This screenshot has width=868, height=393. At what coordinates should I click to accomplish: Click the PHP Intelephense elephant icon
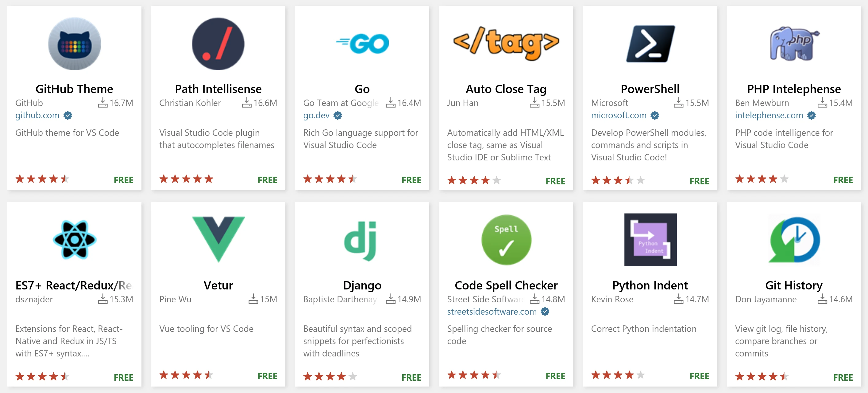tap(793, 44)
